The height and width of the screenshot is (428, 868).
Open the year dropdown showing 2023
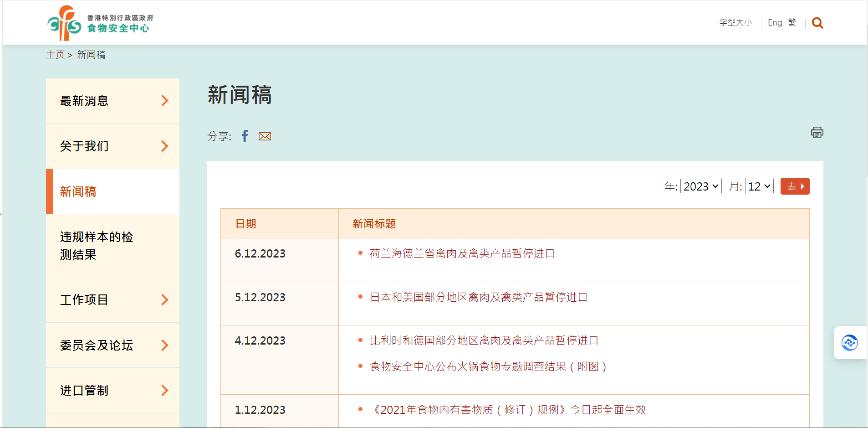[x=701, y=186]
